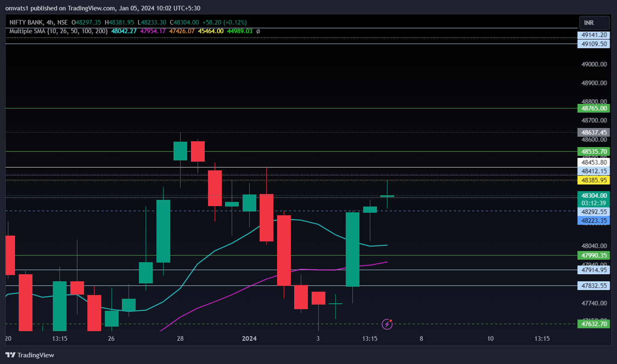The width and height of the screenshot is (617, 364).
Task: Click the 2024 label on time axis
Action: [249, 339]
